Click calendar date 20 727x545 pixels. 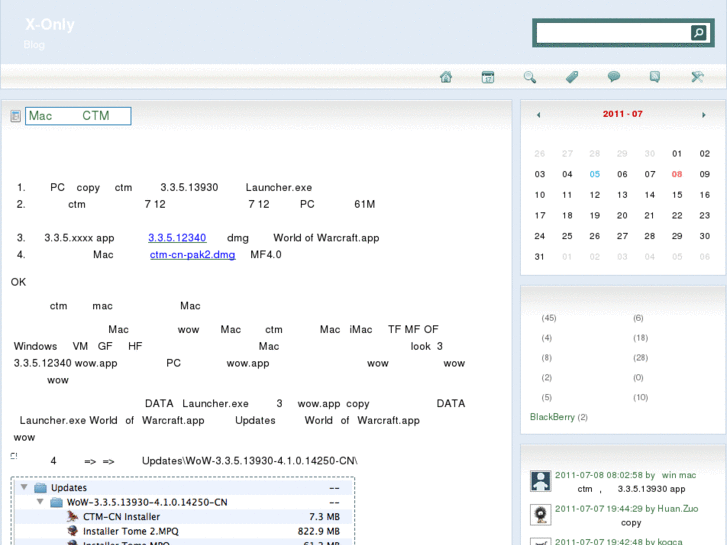(x=622, y=215)
